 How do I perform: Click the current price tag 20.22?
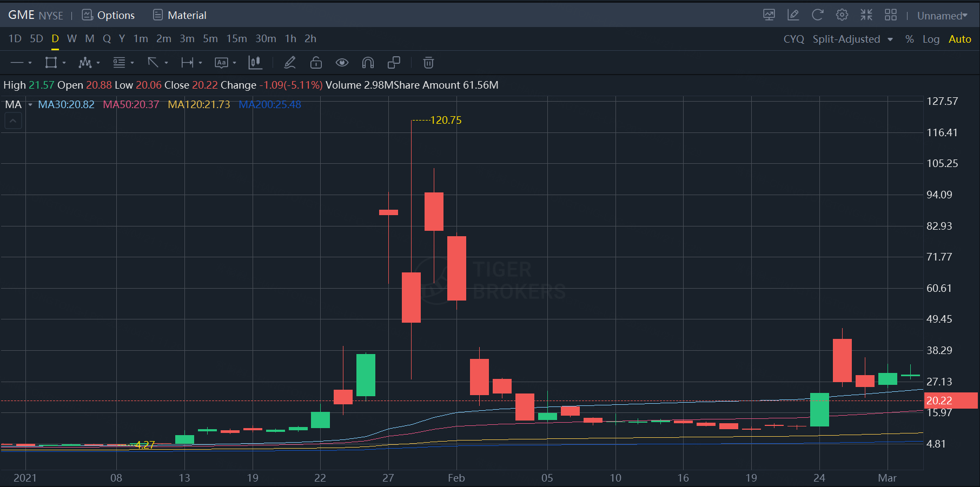tap(951, 401)
